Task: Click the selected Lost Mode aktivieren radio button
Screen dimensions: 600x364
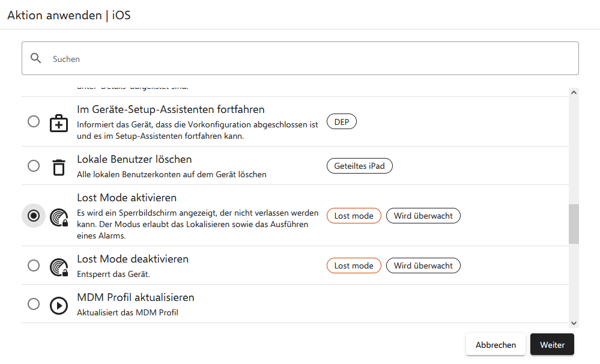Action: pyautogui.click(x=34, y=216)
